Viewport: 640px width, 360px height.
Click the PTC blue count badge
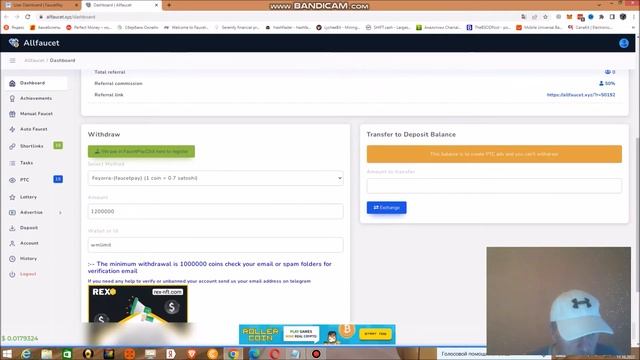pos(58,179)
